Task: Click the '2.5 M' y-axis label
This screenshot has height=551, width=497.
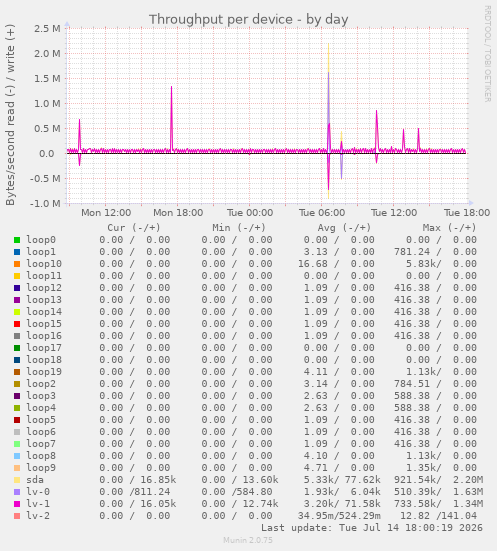Action: pos(47,28)
